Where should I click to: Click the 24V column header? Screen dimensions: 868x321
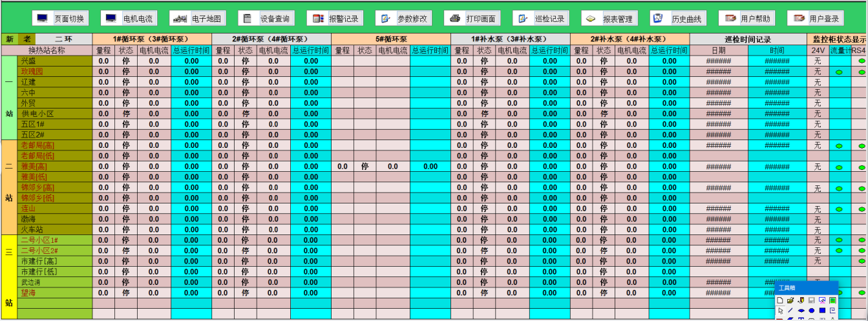point(818,50)
